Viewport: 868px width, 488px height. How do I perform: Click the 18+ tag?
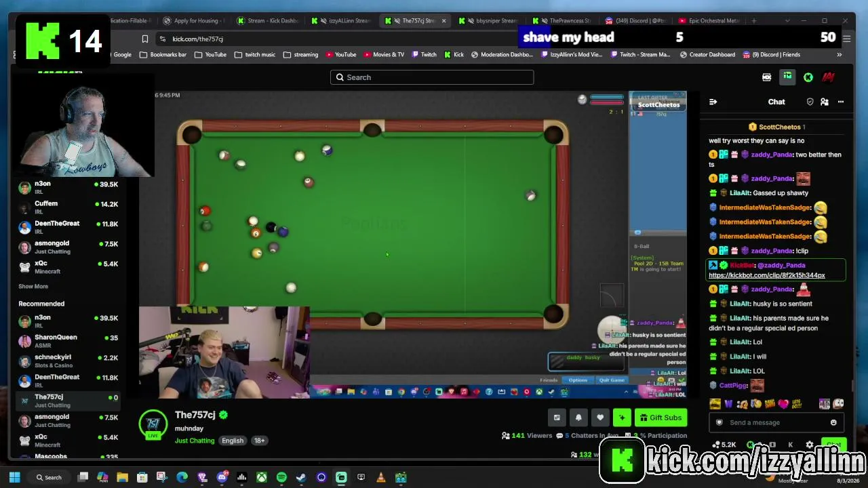[259, 441]
